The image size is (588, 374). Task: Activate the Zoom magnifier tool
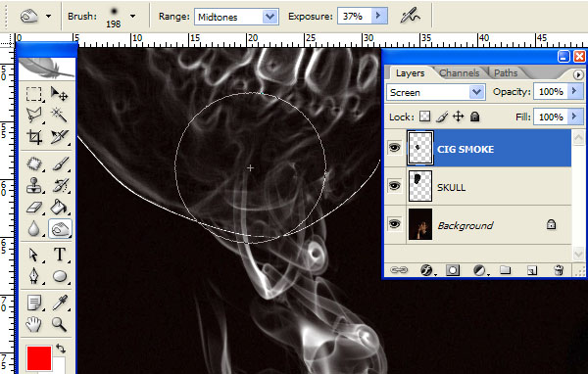(59, 324)
